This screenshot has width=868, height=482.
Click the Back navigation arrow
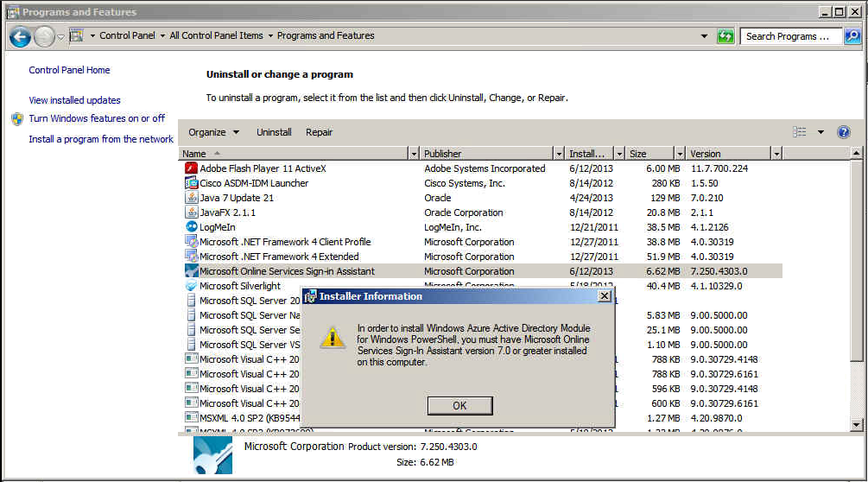20,37
